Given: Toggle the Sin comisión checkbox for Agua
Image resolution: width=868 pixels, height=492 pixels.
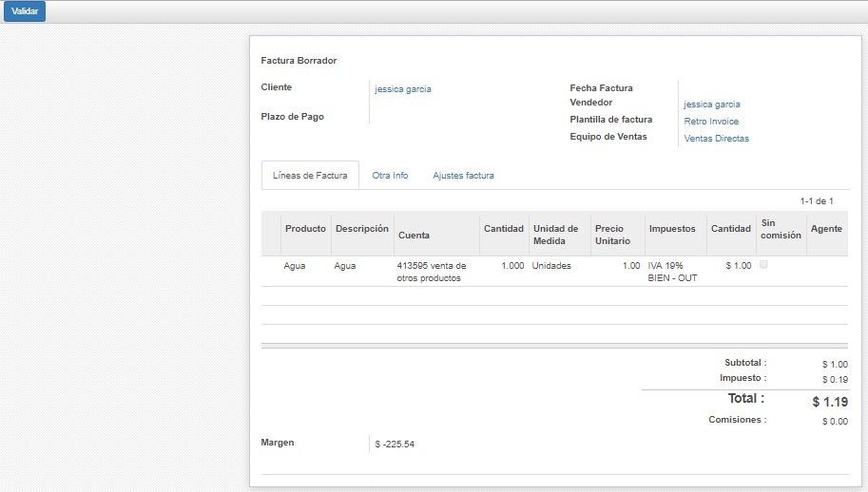Looking at the screenshot, I should pos(763,265).
